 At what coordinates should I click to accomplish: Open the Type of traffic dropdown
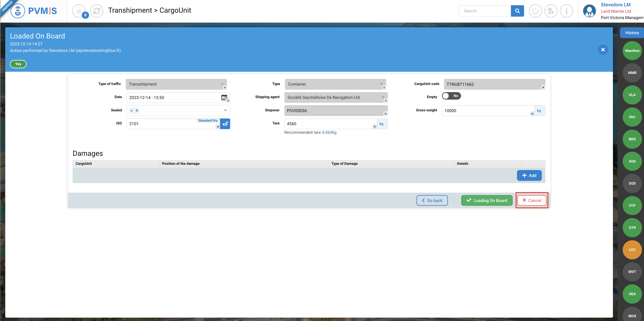pos(176,84)
